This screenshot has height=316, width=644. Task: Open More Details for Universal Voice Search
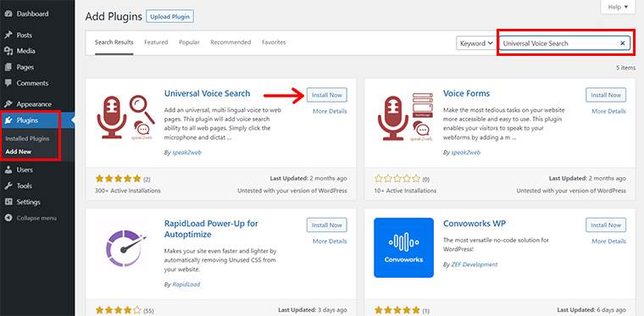click(x=330, y=111)
